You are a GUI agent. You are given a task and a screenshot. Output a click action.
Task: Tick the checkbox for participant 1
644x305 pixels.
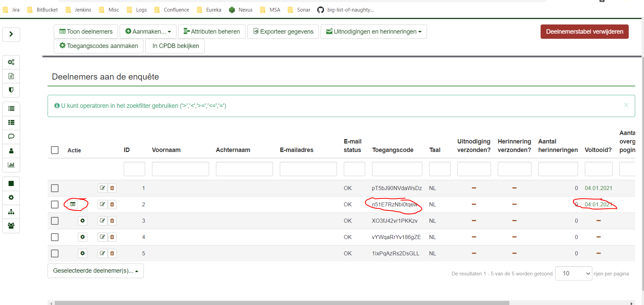click(55, 188)
